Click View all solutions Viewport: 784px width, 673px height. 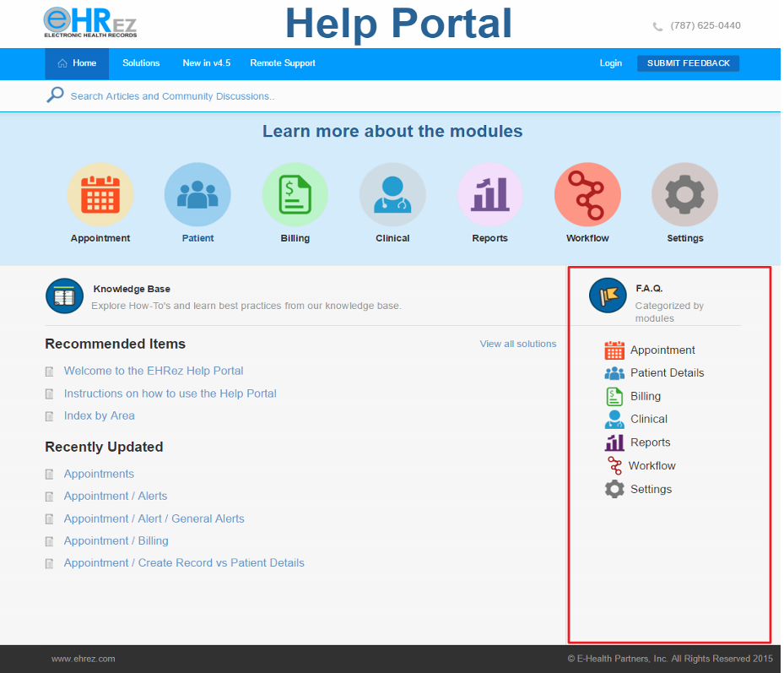517,344
